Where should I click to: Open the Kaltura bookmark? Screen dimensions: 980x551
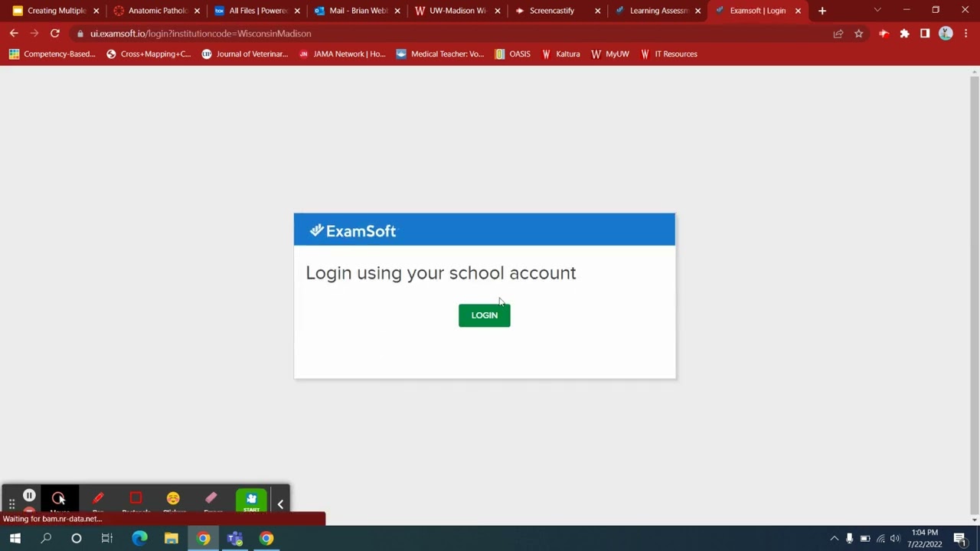[560, 54]
